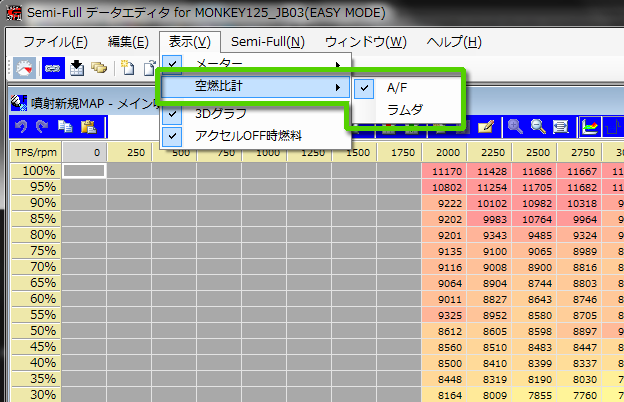Viewport: 624px width, 402px height.
Task: Toggle the 3Dグラフ checked menu item
Action: coord(220,114)
